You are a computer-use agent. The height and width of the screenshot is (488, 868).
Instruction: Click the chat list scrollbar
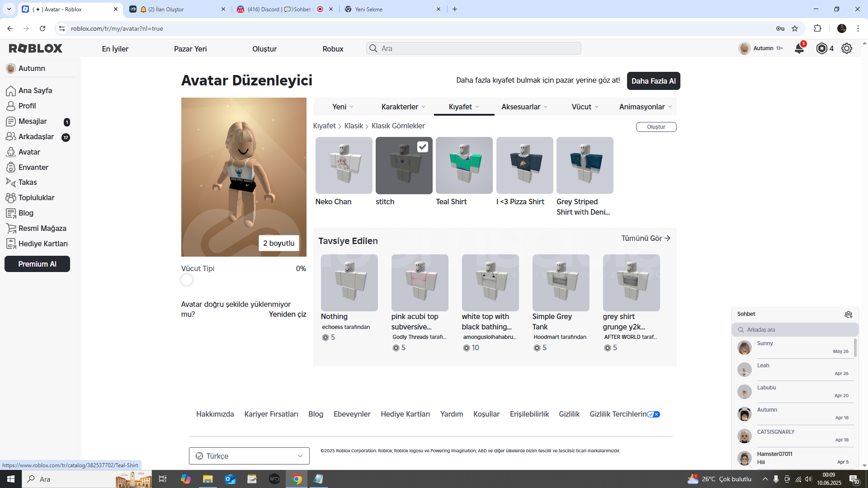pos(855,348)
